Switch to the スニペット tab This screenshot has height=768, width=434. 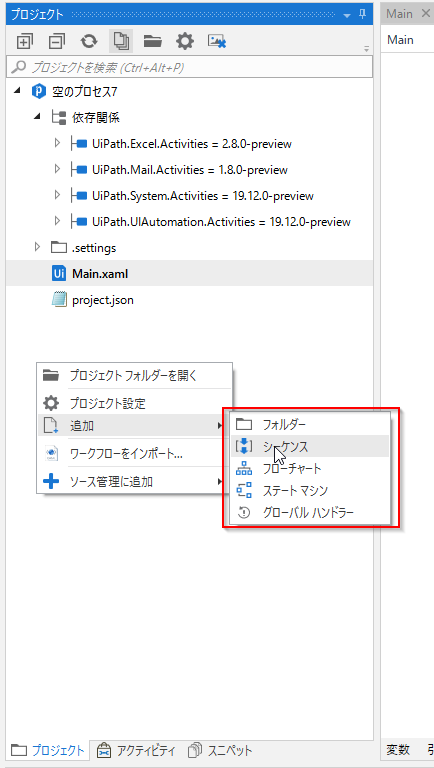coord(220,750)
